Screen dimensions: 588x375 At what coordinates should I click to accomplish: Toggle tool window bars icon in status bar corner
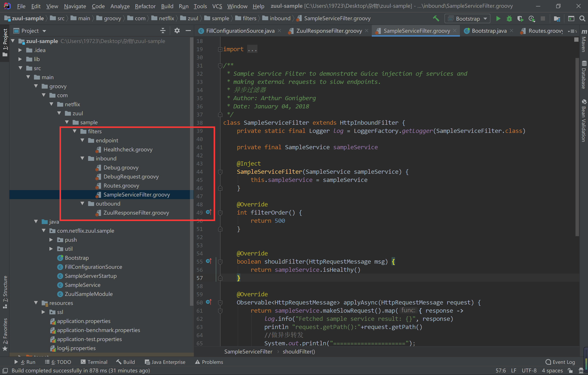click(x=5, y=370)
